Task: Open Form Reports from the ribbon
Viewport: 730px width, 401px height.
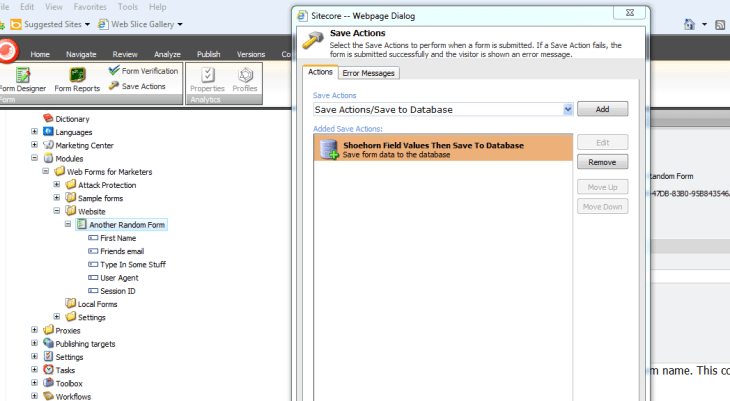Action: click(x=77, y=75)
